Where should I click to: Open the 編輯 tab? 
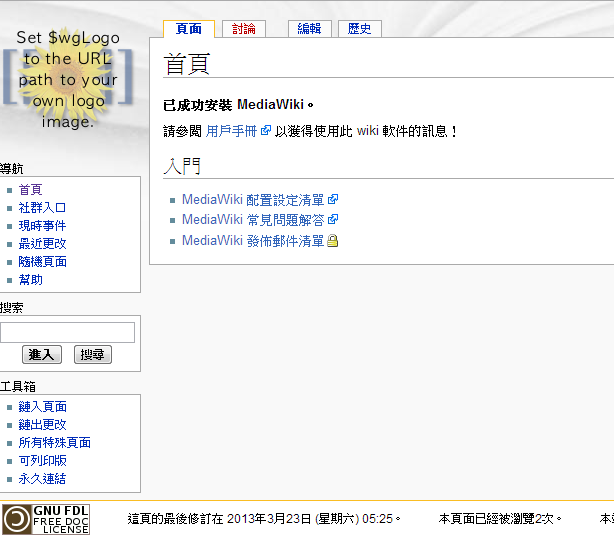pyautogui.click(x=309, y=29)
